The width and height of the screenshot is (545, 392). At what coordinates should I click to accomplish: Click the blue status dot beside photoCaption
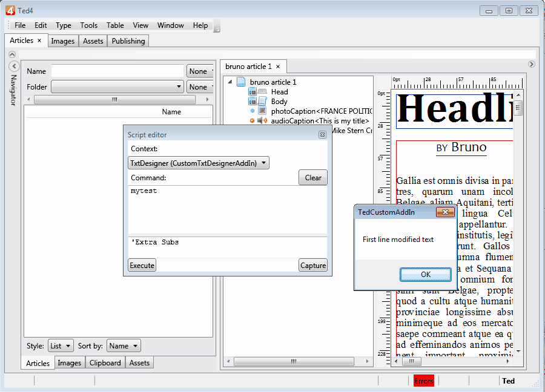(253, 111)
